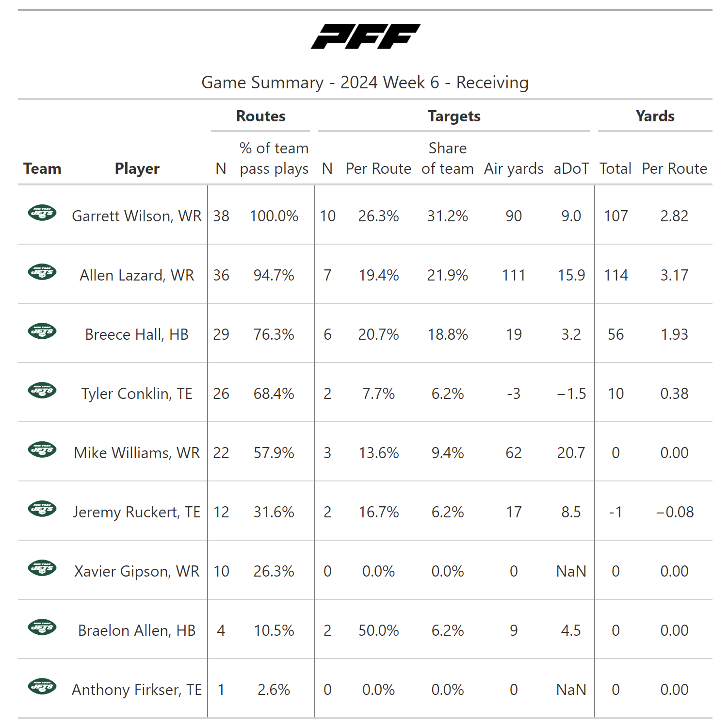Click the Team column header
The height and width of the screenshot is (728, 713).
click(x=42, y=168)
